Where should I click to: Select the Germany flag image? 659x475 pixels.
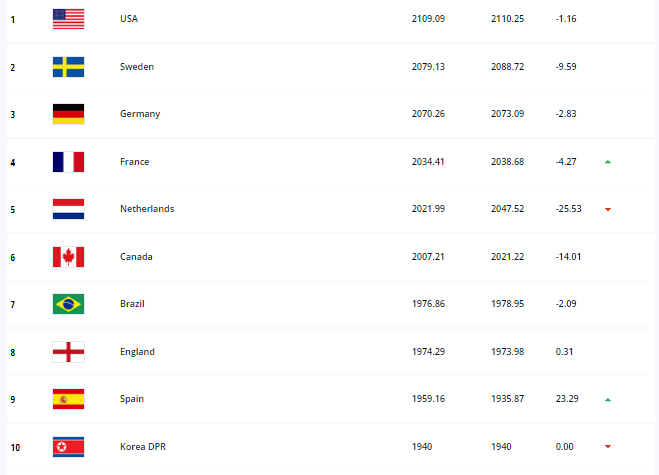point(69,114)
